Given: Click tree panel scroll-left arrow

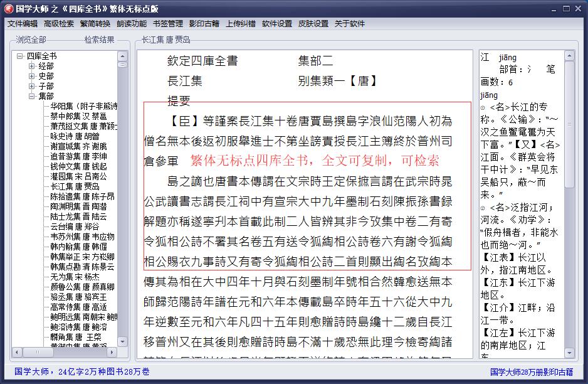Looking at the screenshot, I should point(18,353).
